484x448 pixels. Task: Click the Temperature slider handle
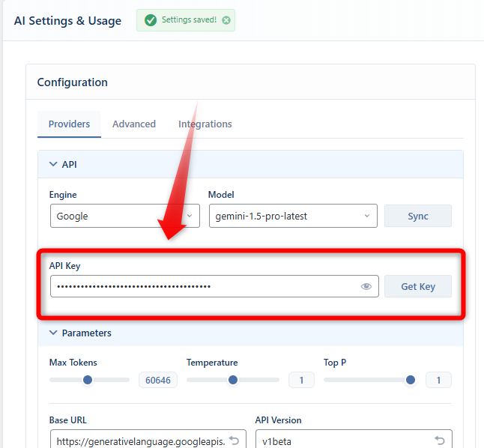click(x=233, y=380)
